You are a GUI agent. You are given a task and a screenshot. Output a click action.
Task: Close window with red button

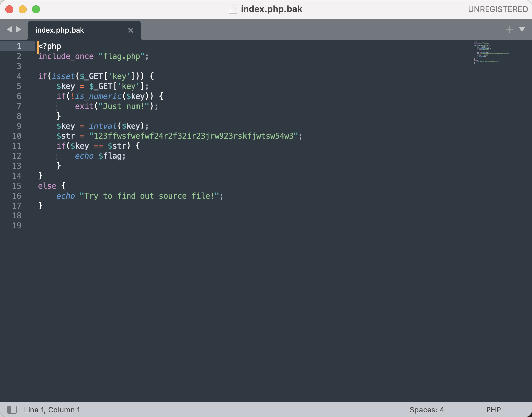point(9,9)
